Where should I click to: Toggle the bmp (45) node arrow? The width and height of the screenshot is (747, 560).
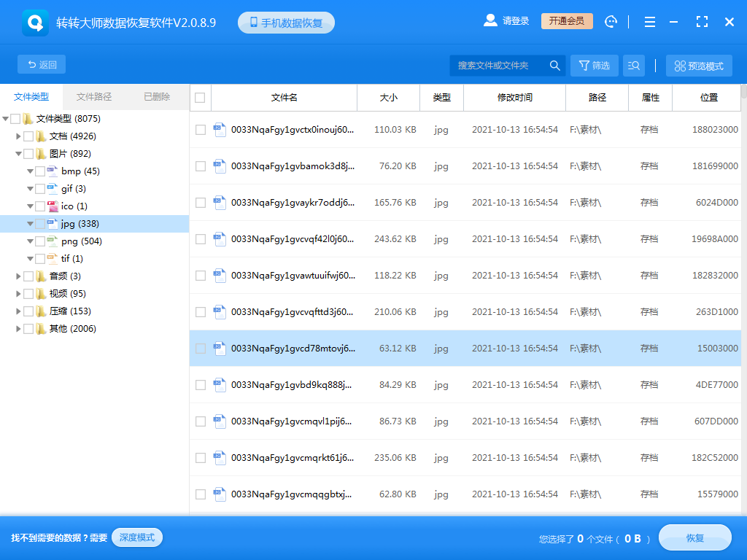(30, 171)
